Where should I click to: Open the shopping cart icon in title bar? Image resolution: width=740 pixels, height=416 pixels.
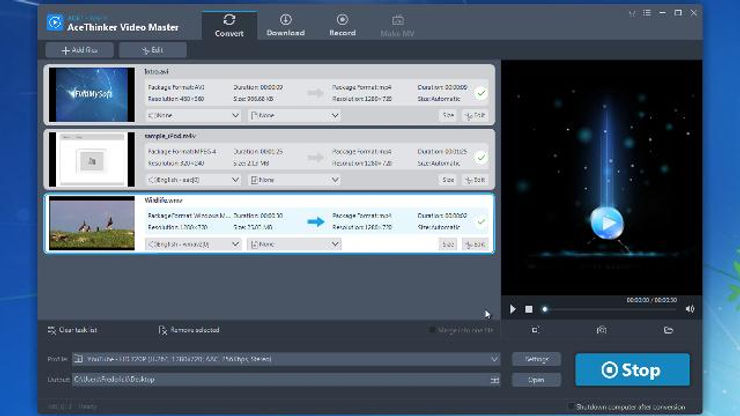point(632,13)
